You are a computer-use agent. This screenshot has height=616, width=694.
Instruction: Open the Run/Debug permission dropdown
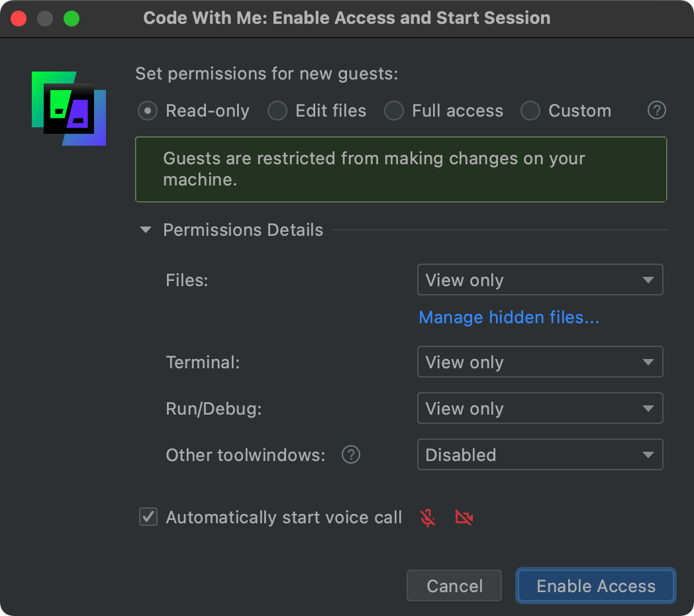[540, 408]
